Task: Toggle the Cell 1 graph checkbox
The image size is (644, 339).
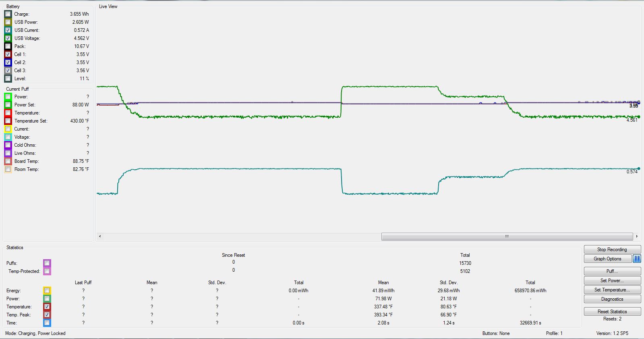Action: (8, 54)
